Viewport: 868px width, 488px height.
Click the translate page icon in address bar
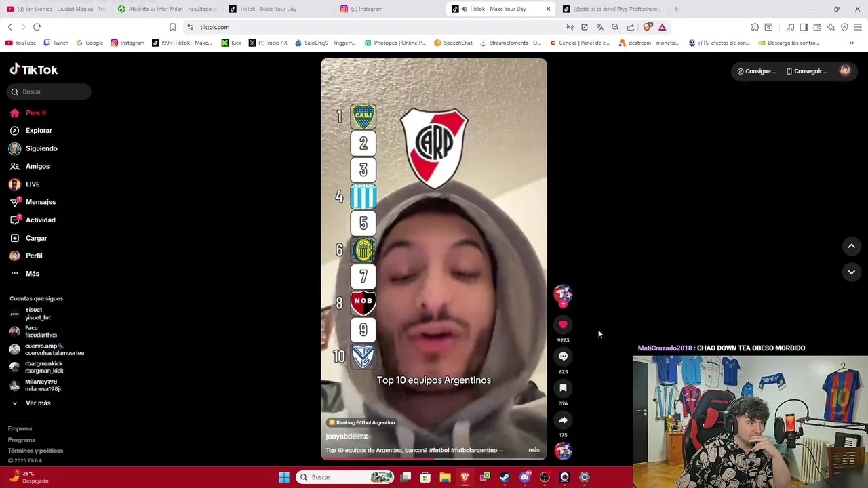tap(599, 27)
